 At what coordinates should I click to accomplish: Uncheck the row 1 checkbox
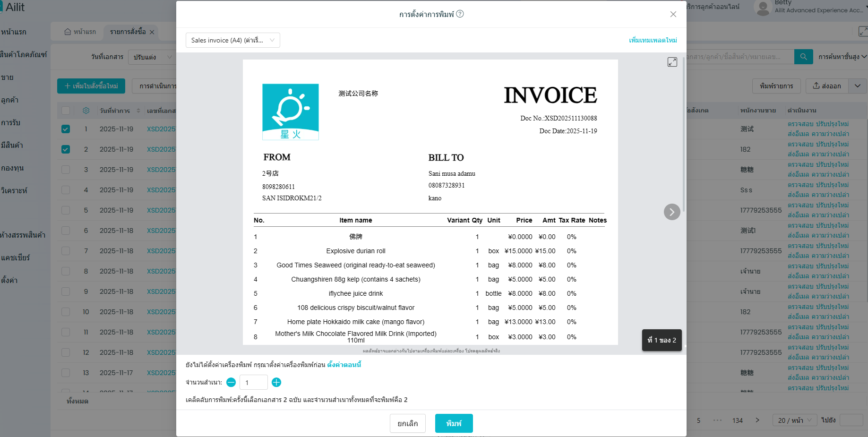pos(66,129)
